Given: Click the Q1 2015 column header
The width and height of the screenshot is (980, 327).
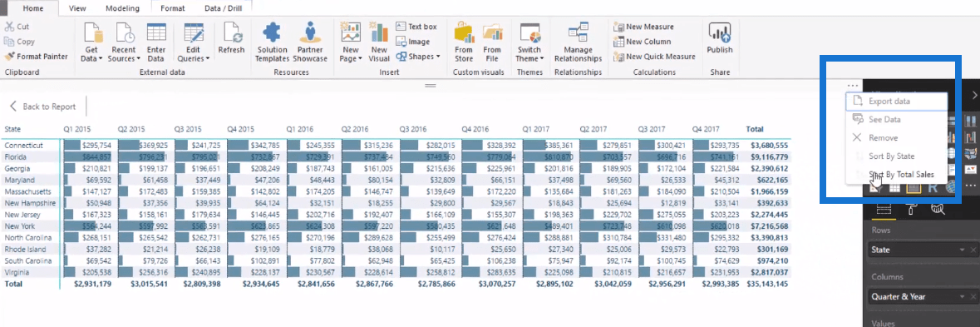Looking at the screenshot, I should (76, 130).
